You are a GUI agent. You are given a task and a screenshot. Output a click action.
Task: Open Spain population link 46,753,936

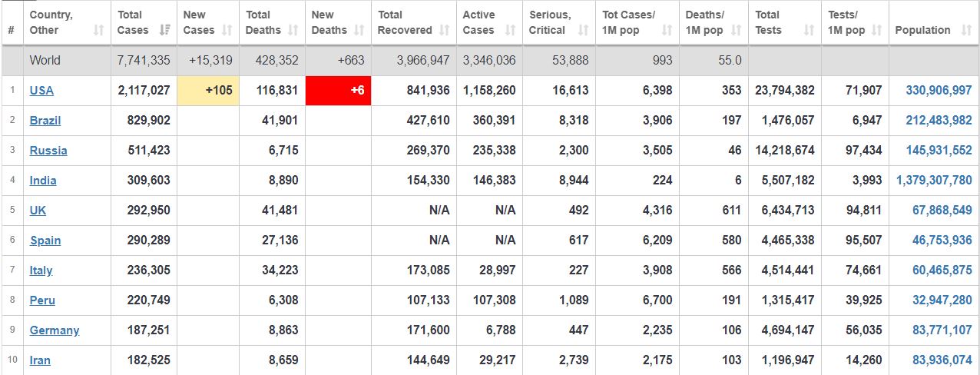(942, 240)
